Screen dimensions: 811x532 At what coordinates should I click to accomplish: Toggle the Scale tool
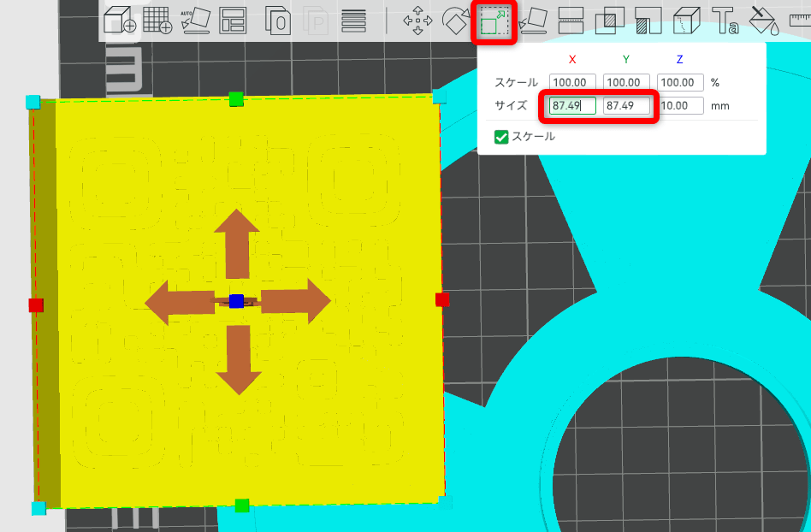tap(494, 21)
